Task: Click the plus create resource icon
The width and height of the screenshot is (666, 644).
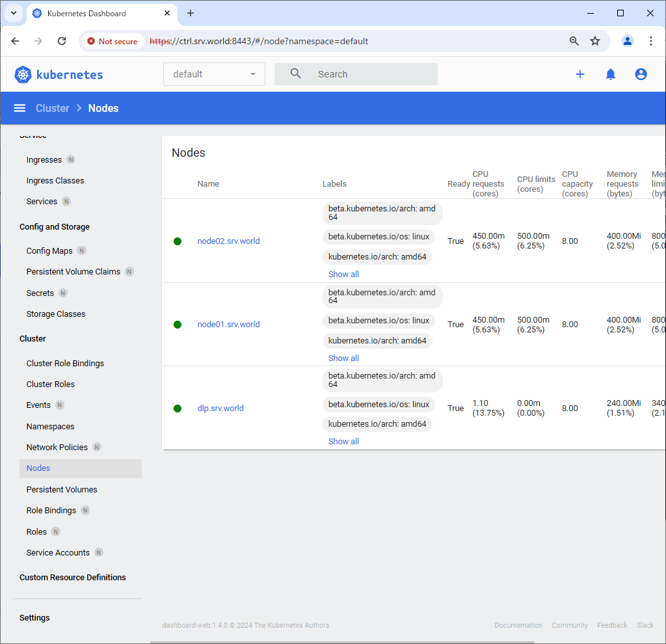Action: click(579, 74)
